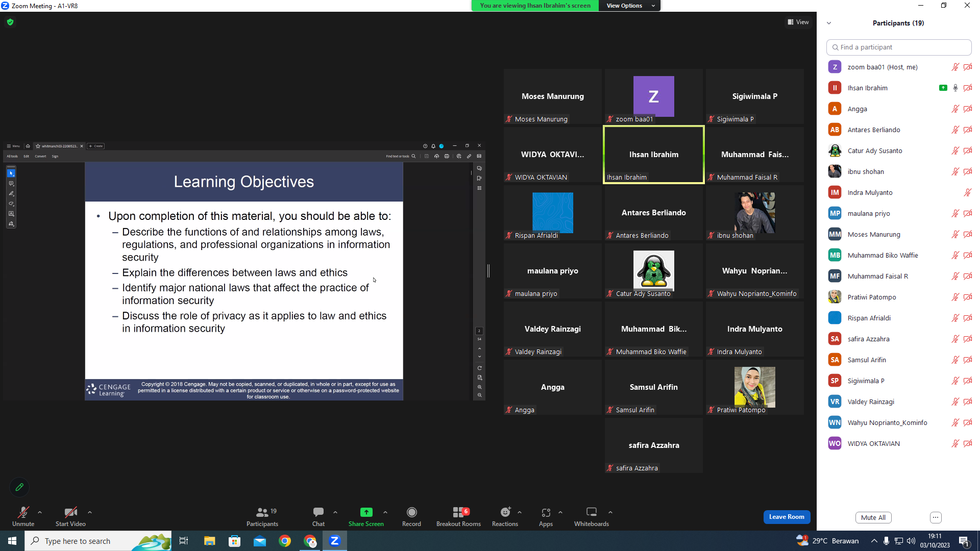The height and width of the screenshot is (551, 980).
Task: Open the Convert menu in Acrobat
Action: (x=40, y=157)
